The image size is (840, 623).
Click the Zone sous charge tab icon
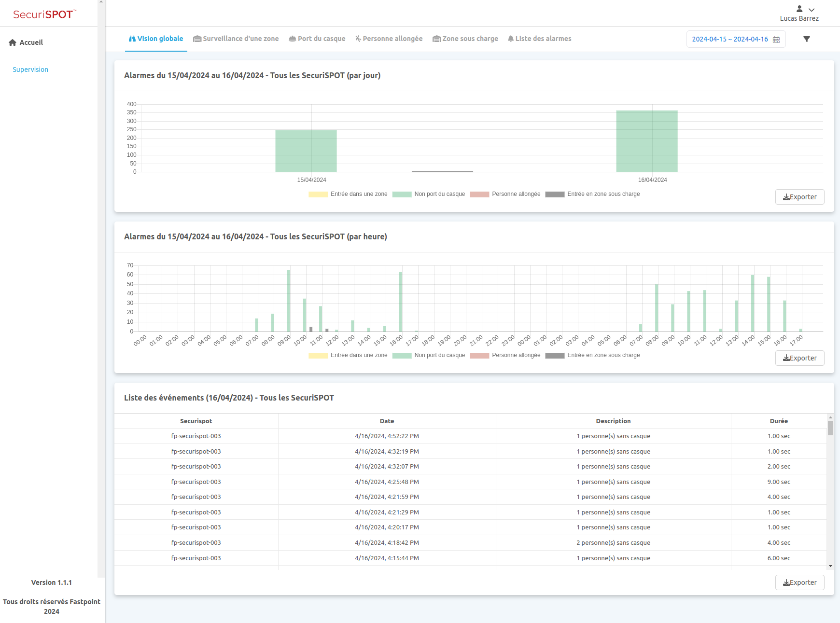click(x=436, y=39)
